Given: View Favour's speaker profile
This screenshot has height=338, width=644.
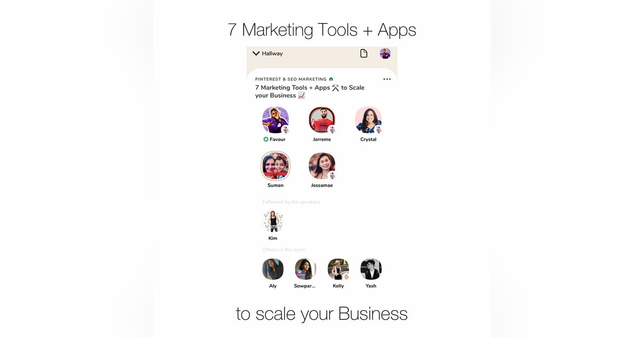Looking at the screenshot, I should click(275, 120).
